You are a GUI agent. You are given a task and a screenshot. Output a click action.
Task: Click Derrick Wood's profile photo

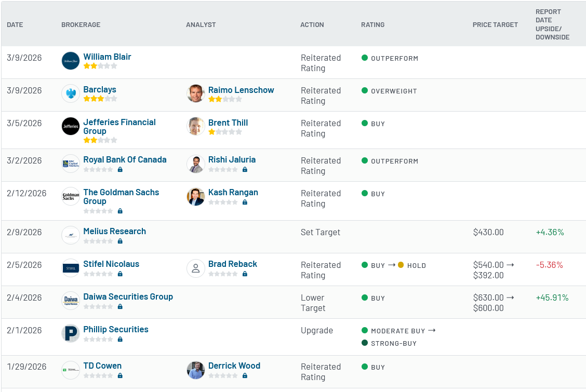coord(196,370)
